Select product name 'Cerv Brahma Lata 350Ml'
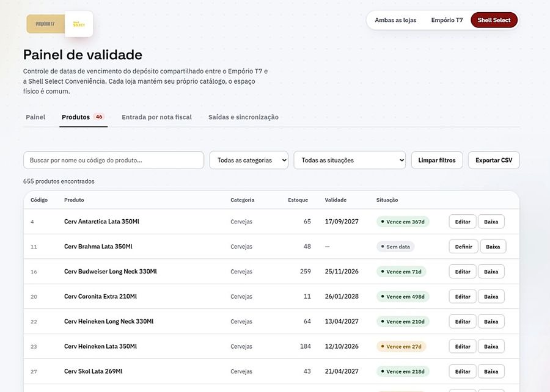550x392 pixels. (98, 246)
